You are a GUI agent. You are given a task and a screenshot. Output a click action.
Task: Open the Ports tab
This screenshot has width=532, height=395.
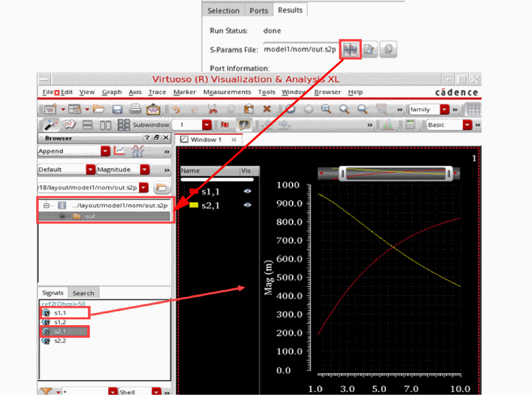point(258,11)
